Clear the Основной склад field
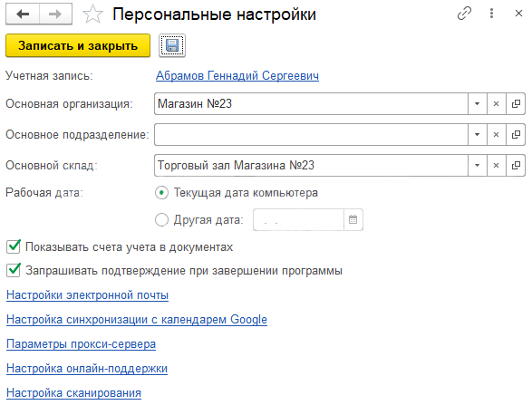532x405 pixels. (x=496, y=166)
